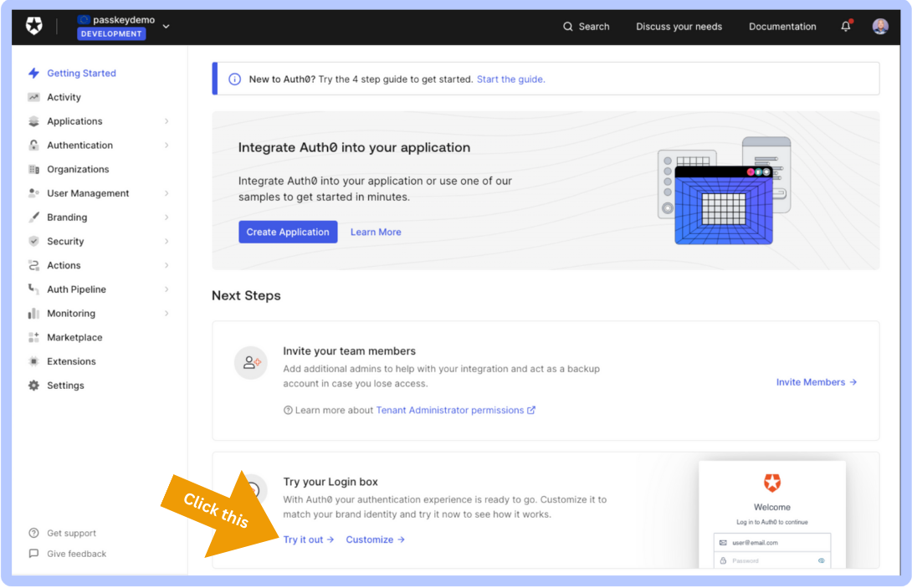912x588 pixels.
Task: Open the Organizations section
Action: pos(78,169)
